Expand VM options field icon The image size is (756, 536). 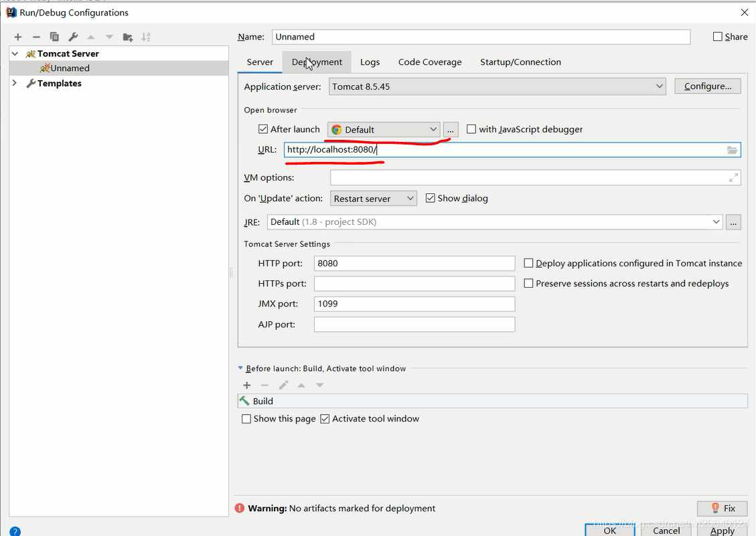[x=733, y=178]
